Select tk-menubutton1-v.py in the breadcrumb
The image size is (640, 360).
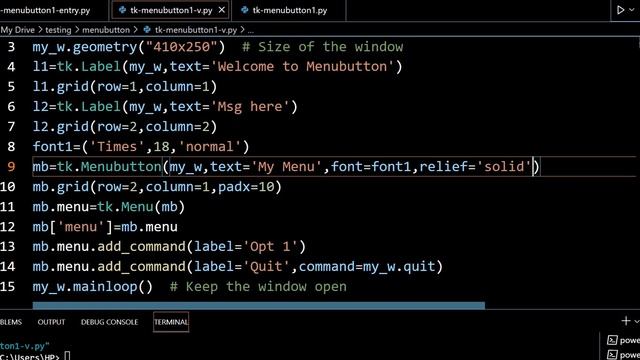(196, 30)
